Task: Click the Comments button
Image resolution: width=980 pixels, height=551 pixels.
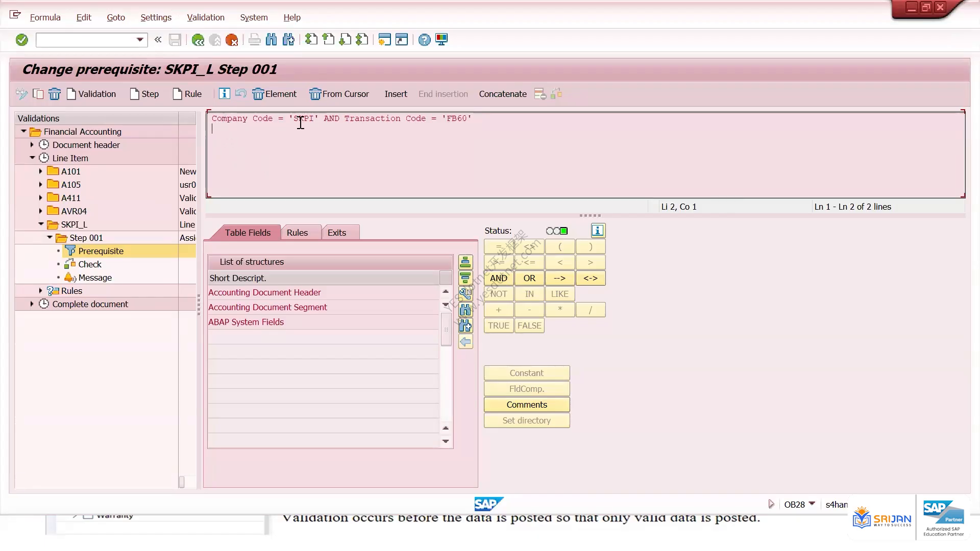Action: point(527,405)
